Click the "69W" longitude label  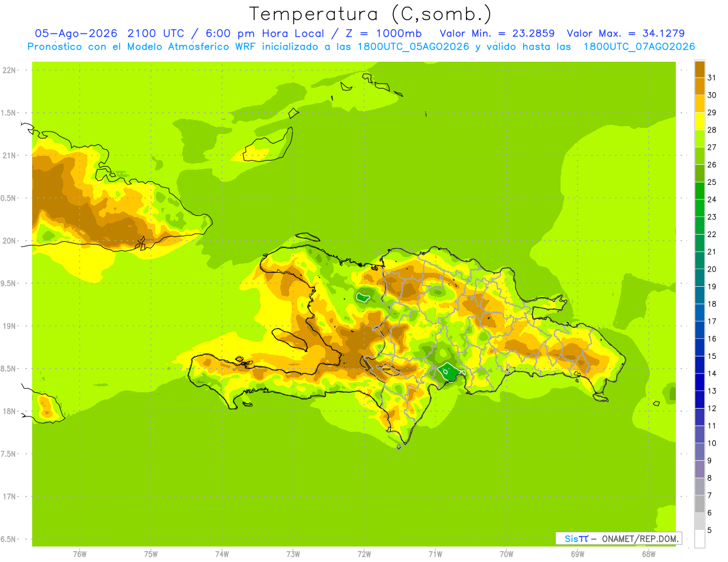(578, 555)
